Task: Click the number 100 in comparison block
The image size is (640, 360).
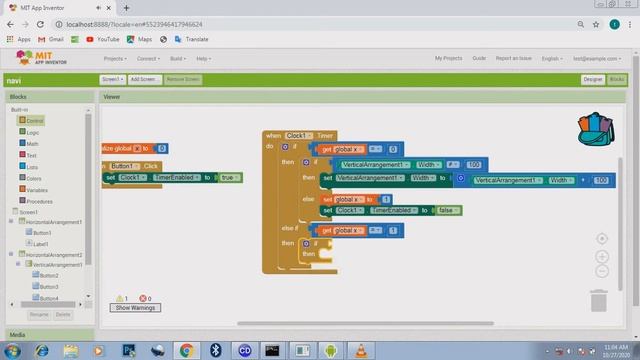Action: pyautogui.click(x=473, y=164)
